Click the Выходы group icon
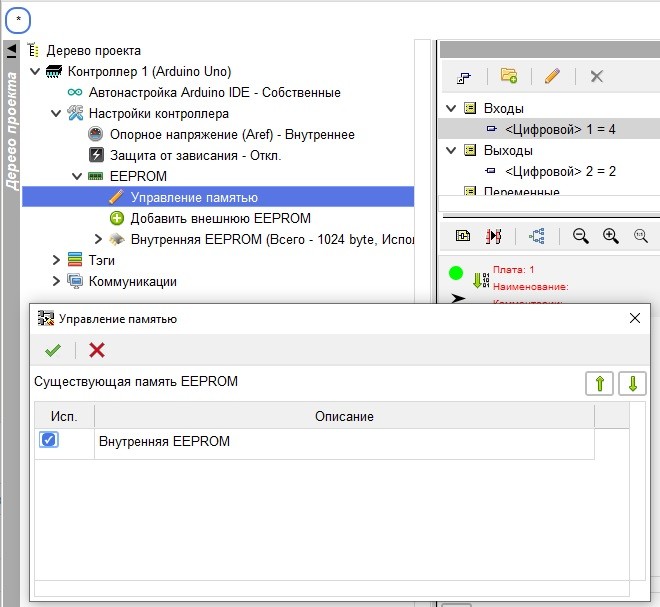 470,150
